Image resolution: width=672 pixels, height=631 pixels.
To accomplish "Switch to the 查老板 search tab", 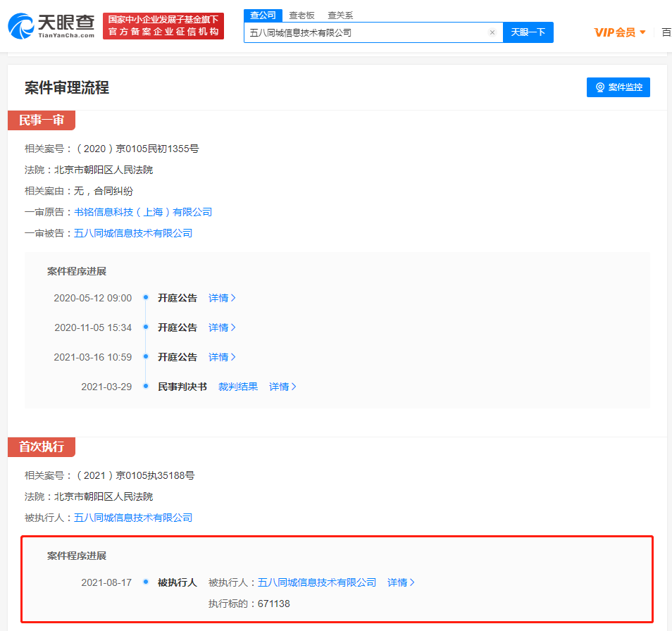I will point(301,15).
